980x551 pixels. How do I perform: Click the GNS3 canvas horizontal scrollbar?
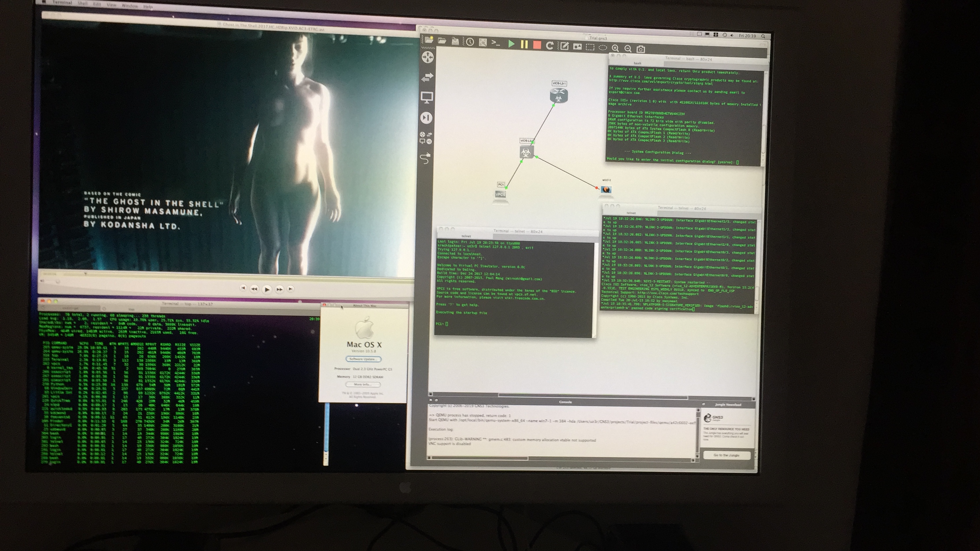pos(592,397)
